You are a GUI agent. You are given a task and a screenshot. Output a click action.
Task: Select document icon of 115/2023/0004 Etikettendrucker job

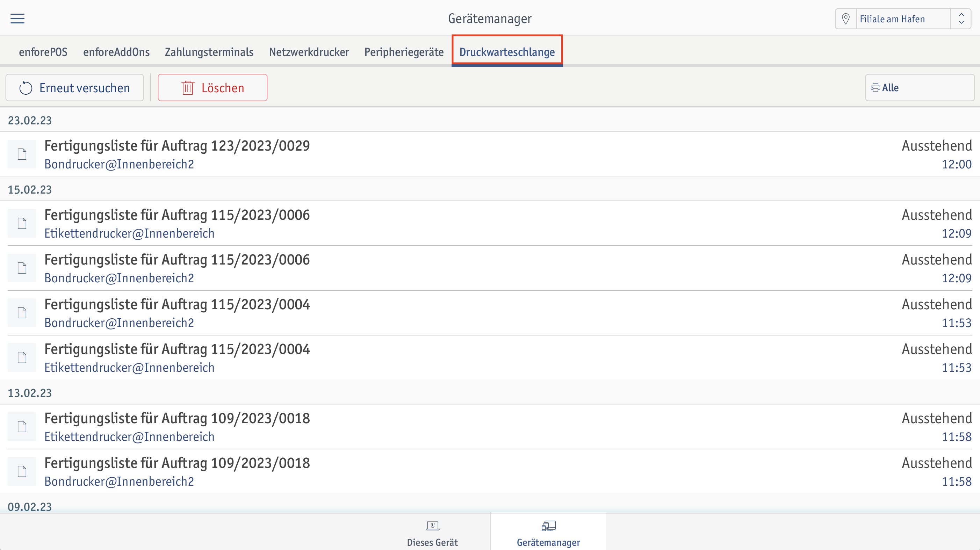(22, 357)
